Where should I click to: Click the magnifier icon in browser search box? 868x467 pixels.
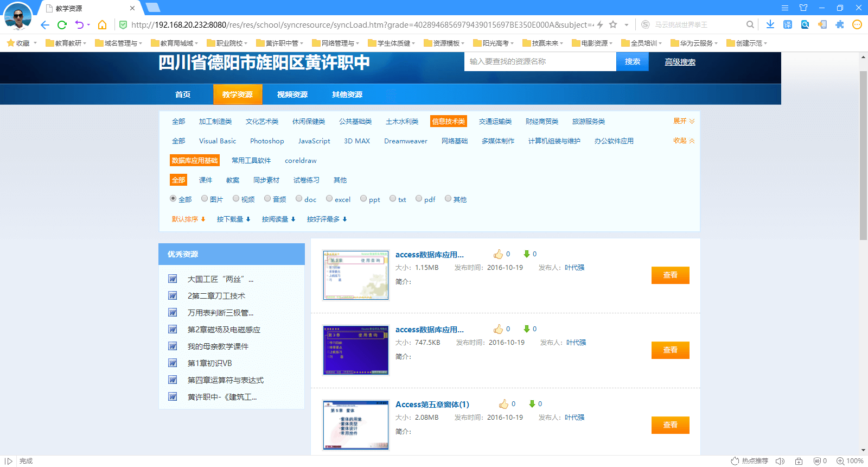(750, 24)
